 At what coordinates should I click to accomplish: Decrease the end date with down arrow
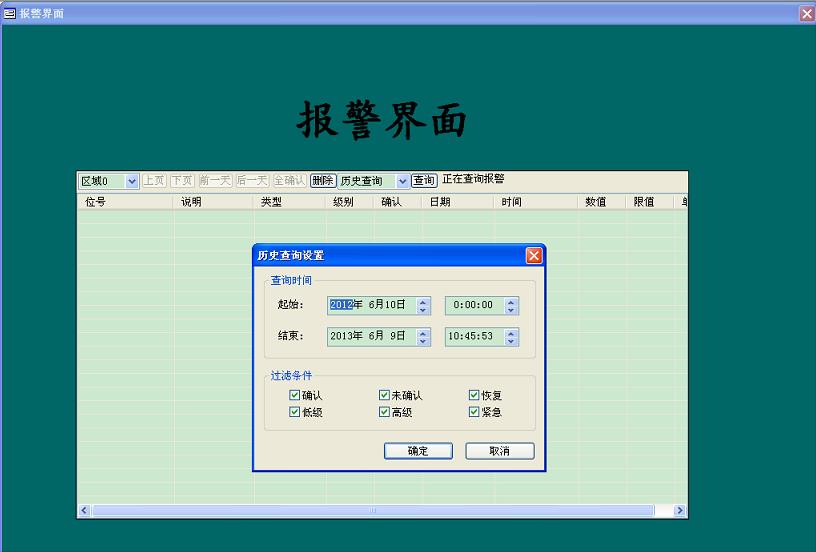click(423, 341)
